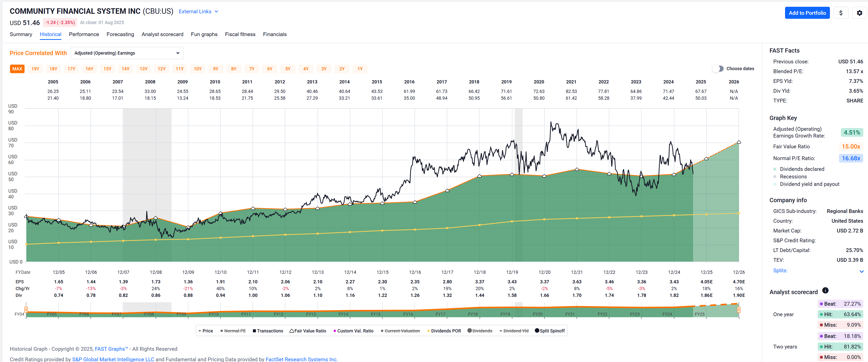
Task: Click the Transactions square legend icon
Action: click(254, 331)
